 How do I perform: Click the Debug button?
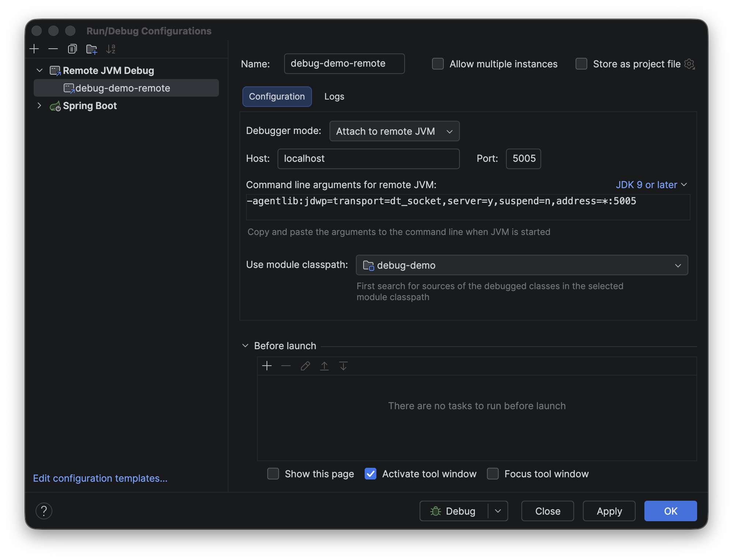click(x=454, y=511)
